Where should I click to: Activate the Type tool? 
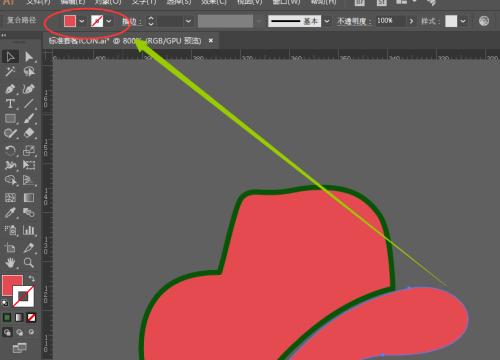point(10,104)
